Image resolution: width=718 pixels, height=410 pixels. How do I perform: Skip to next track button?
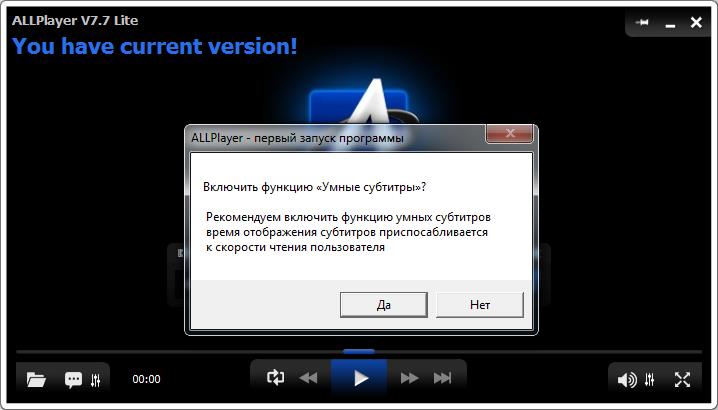[443, 378]
